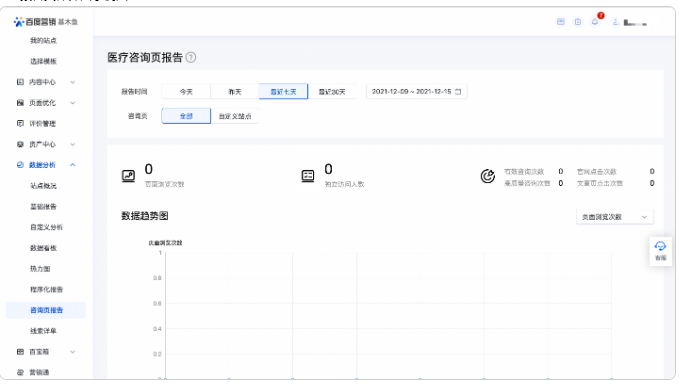Select 咨询页报告 in sidebar

tap(46, 310)
